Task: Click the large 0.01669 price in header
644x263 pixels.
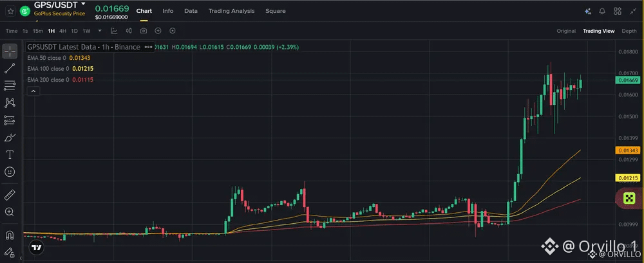Action: point(111,8)
